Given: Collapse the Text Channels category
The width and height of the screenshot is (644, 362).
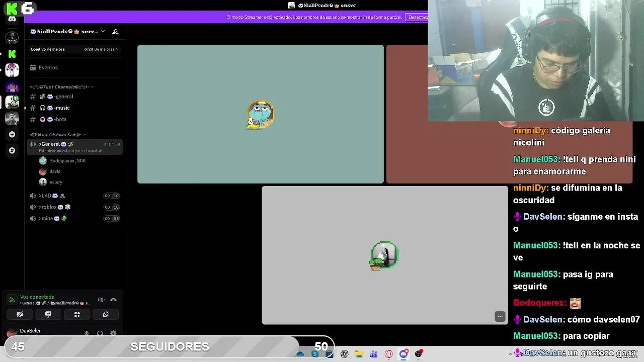Looking at the screenshot, I should 61,86.
